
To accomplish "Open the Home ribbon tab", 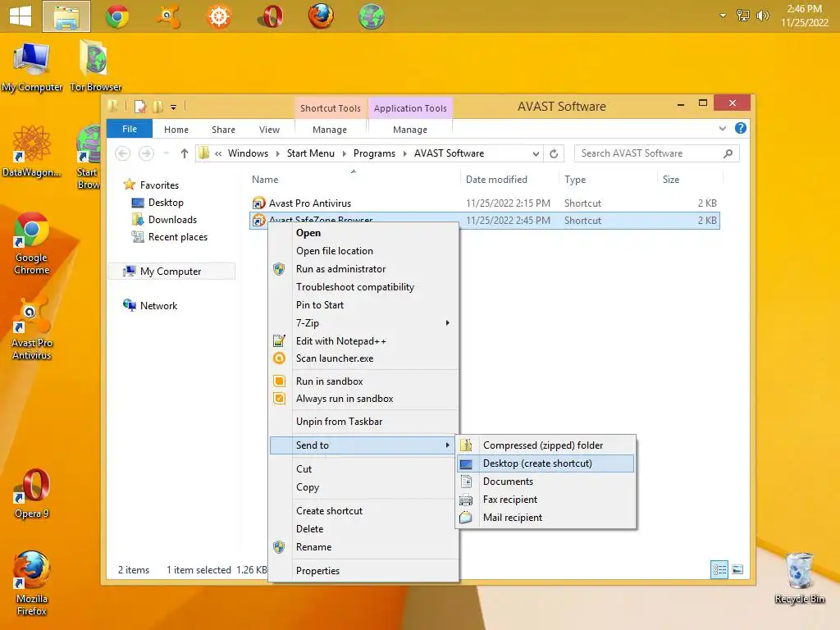I will click(176, 130).
